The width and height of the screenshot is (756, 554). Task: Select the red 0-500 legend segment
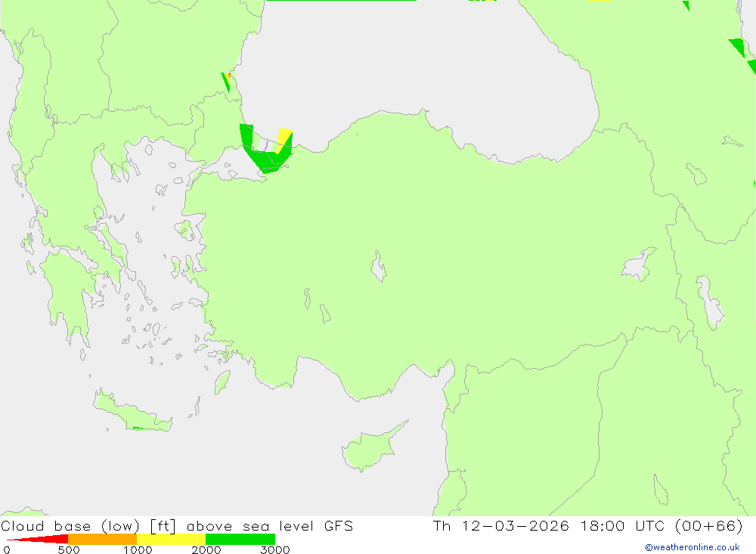[38, 539]
